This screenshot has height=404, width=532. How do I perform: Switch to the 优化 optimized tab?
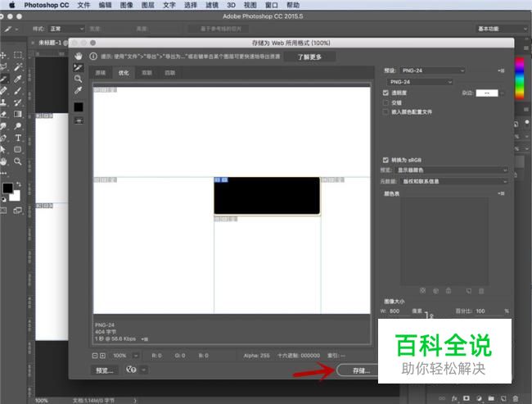(124, 73)
